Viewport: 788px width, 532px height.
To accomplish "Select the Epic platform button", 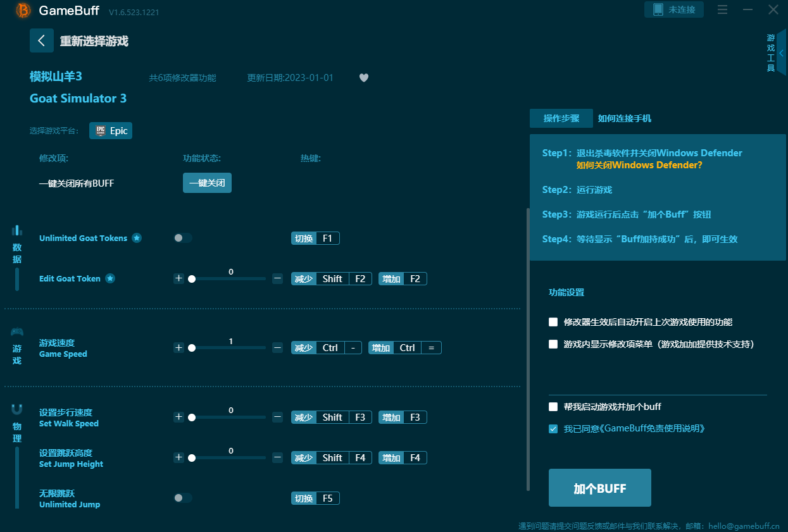I will tap(111, 131).
